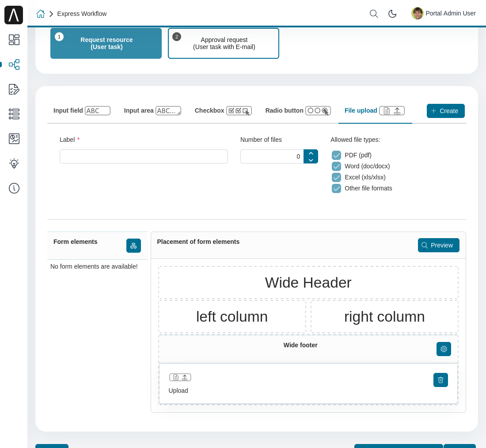Increment the Number of files value

[x=311, y=153]
